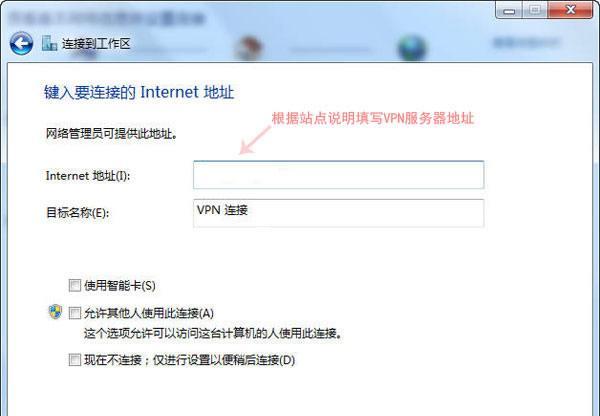Click the UAC shield icon beside 允许其他人使用此连接
Viewport: 600px width, 416px height.
[x=55, y=312]
